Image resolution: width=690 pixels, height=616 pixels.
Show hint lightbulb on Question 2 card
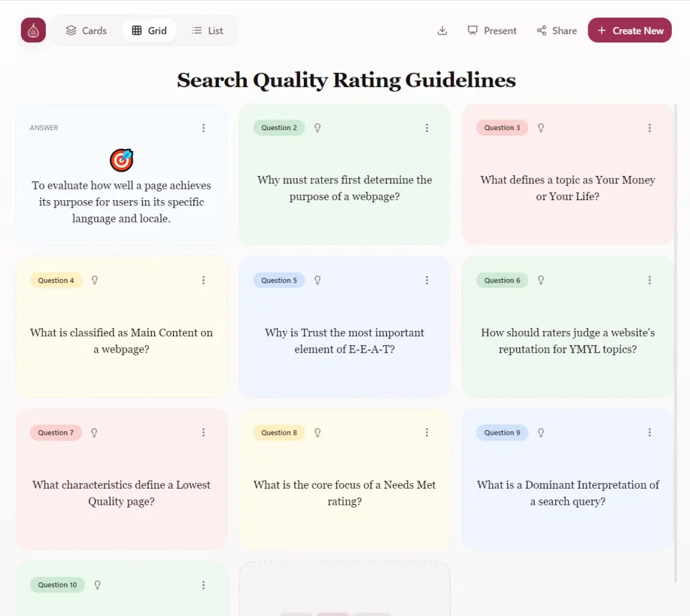(x=317, y=127)
